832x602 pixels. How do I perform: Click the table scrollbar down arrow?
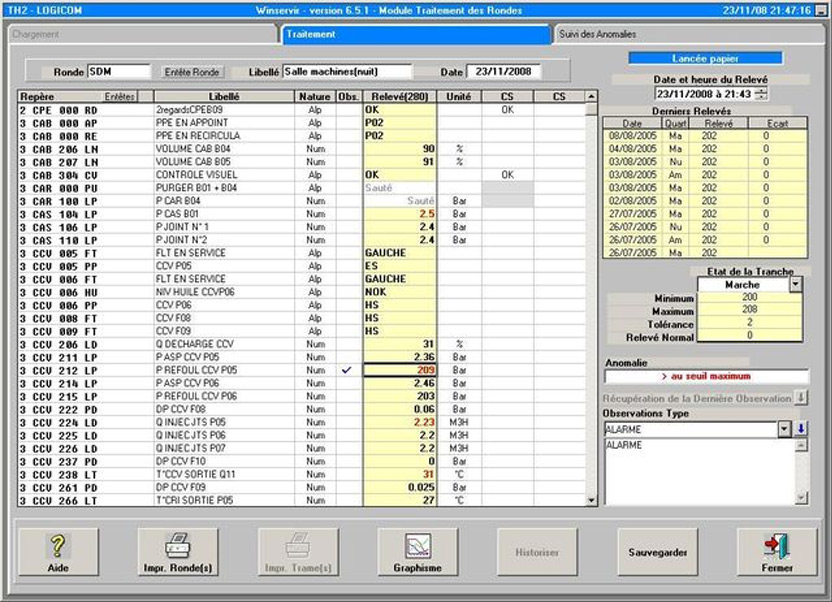pos(591,500)
